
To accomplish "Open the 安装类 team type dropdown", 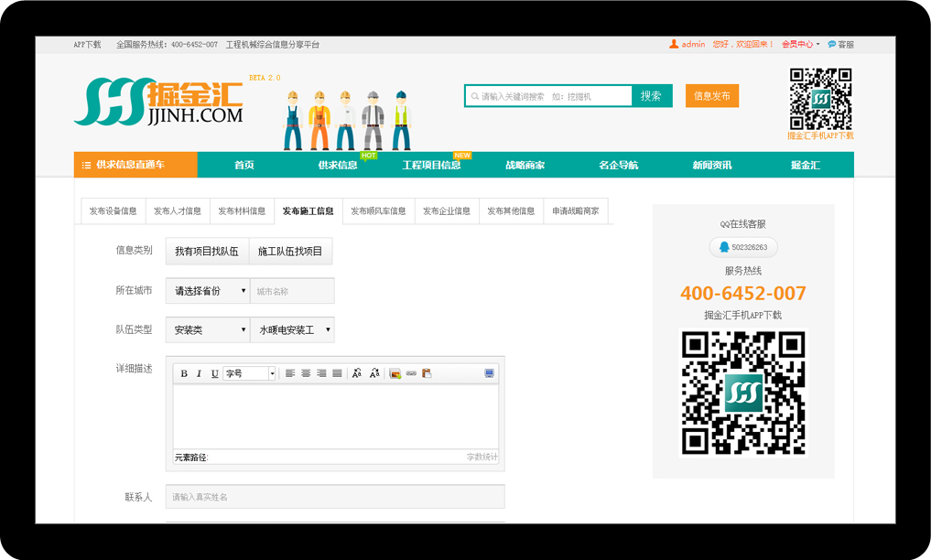I will 208,329.
